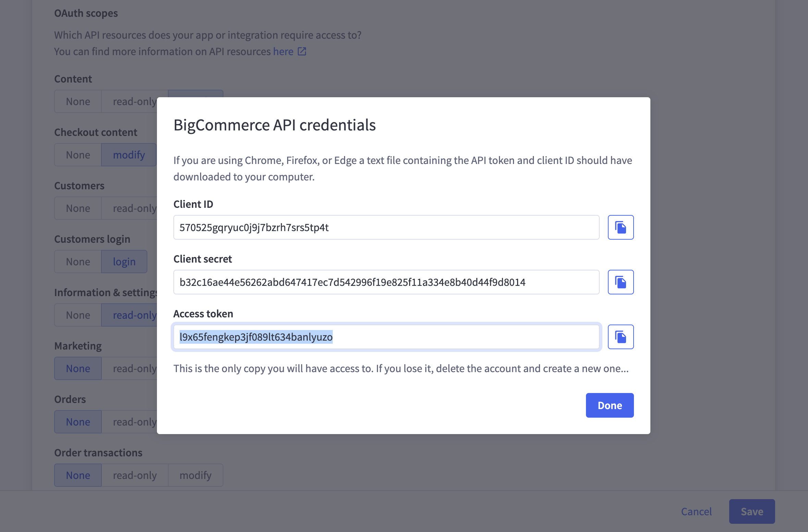This screenshot has height=532, width=808.
Task: Set Checkout content scope to None
Action: [78, 155]
